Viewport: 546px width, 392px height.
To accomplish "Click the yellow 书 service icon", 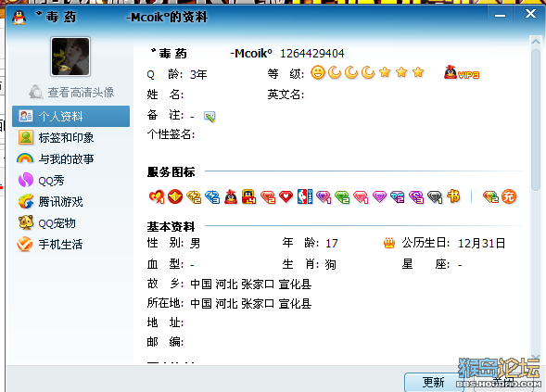I will point(453,196).
